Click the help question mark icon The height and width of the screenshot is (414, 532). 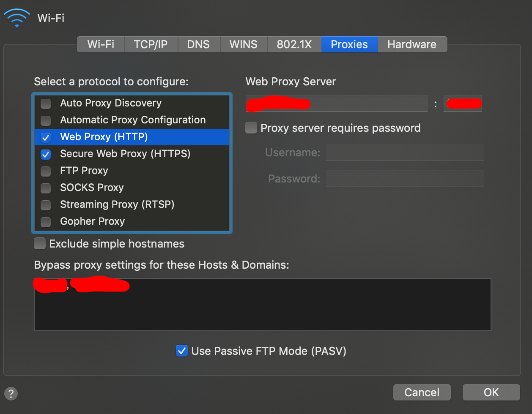click(11, 393)
